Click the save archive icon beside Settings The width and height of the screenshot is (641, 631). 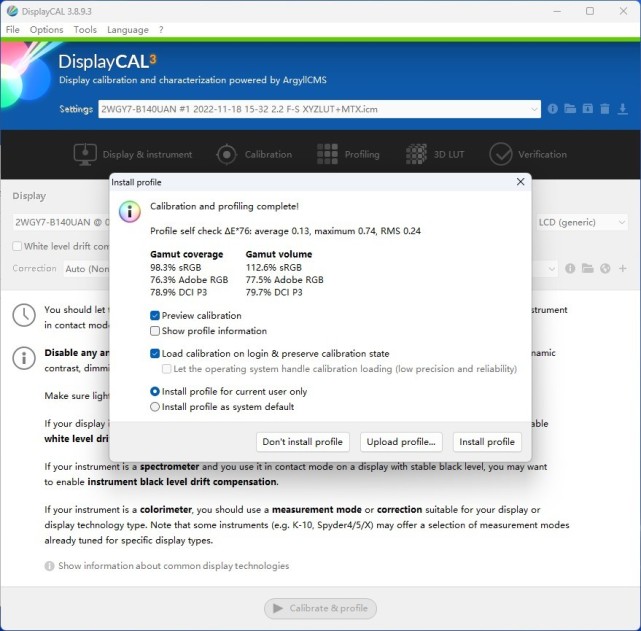pos(587,109)
